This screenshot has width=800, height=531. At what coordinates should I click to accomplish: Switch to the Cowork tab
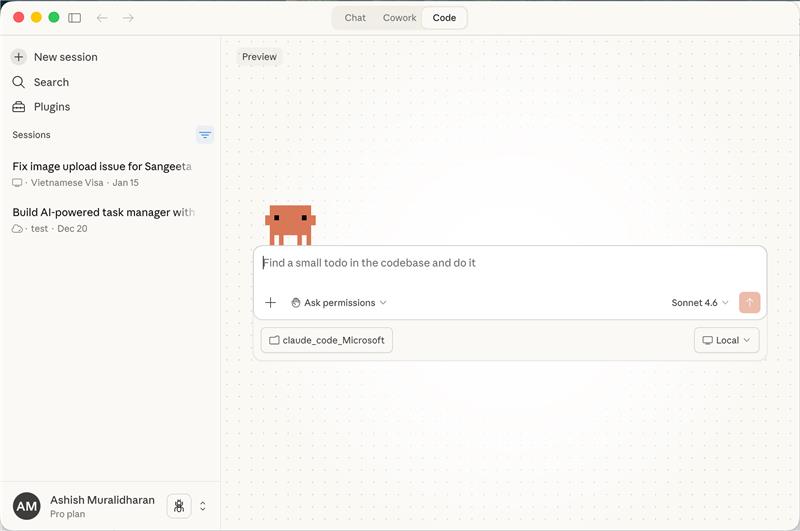(399, 18)
